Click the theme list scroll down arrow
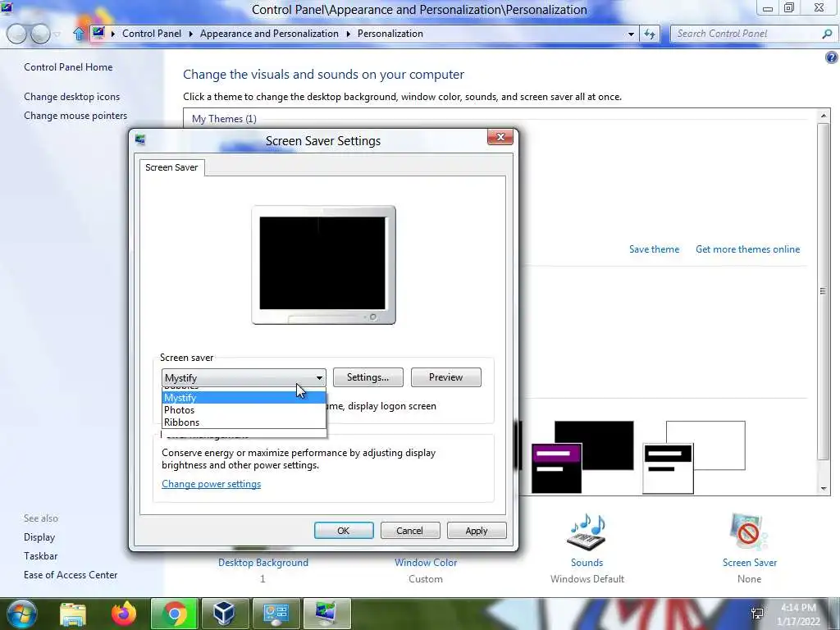This screenshot has height=630, width=840. [x=824, y=489]
